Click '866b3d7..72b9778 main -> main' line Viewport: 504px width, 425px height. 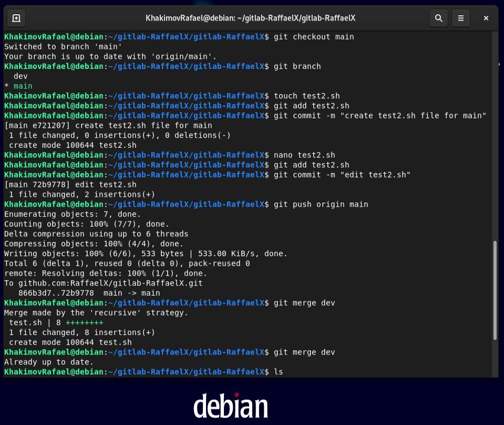pyautogui.click(x=89, y=293)
